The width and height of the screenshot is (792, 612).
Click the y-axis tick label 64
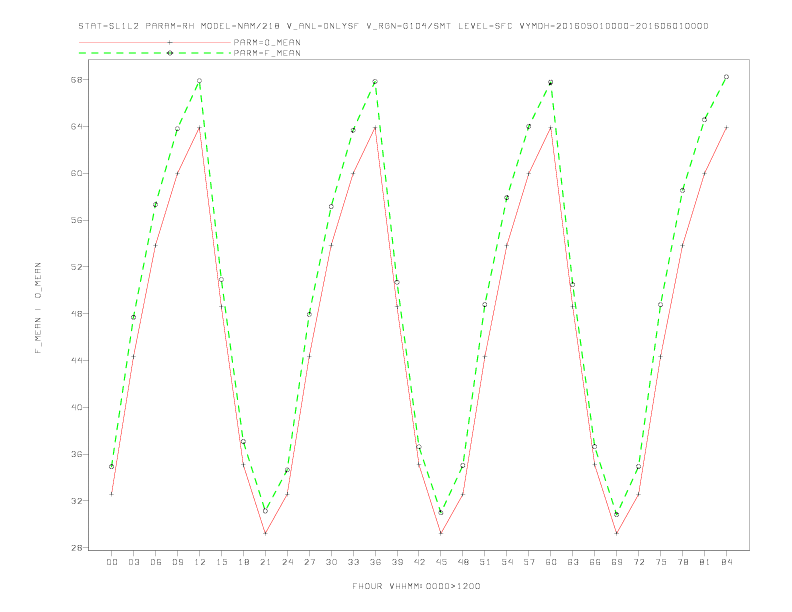(x=76, y=126)
